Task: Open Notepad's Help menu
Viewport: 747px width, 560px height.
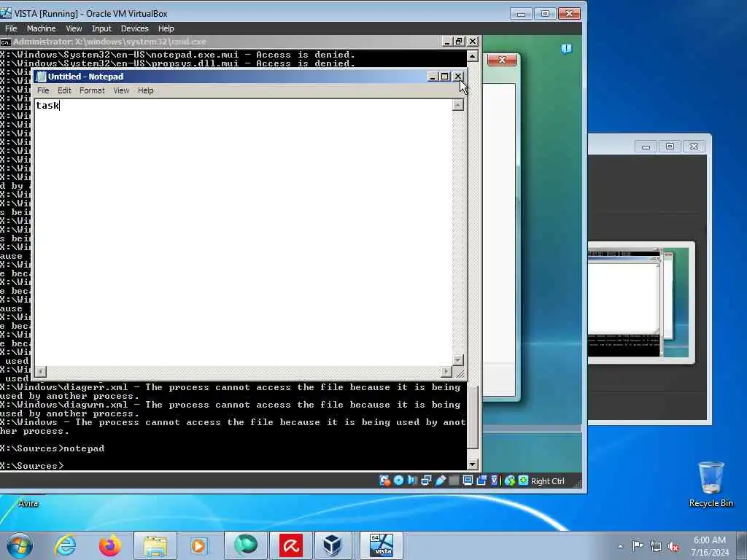Action: coord(146,90)
